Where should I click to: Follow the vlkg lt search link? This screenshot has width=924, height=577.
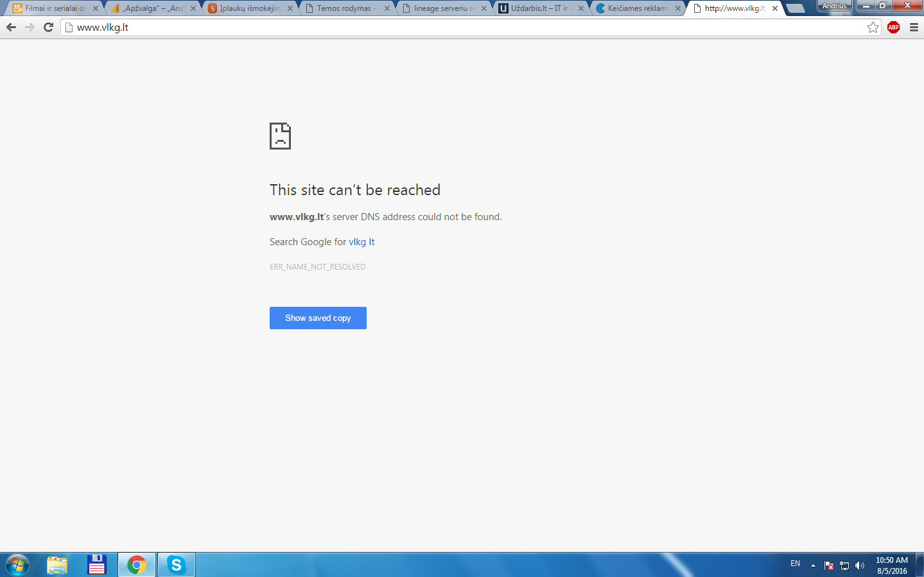pos(362,242)
